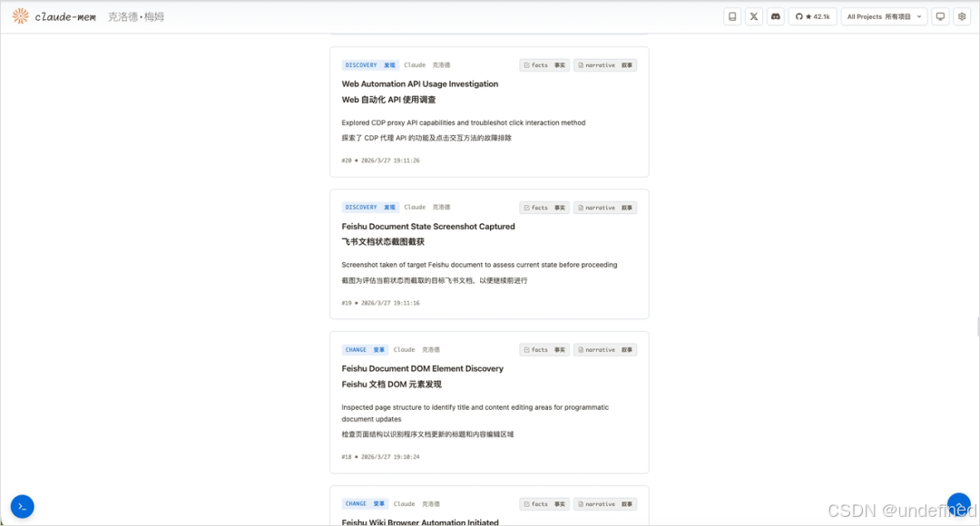Click Chinese title 'Feishu 文档 DOM 元素发现'
980x526 pixels.
pyautogui.click(x=392, y=385)
